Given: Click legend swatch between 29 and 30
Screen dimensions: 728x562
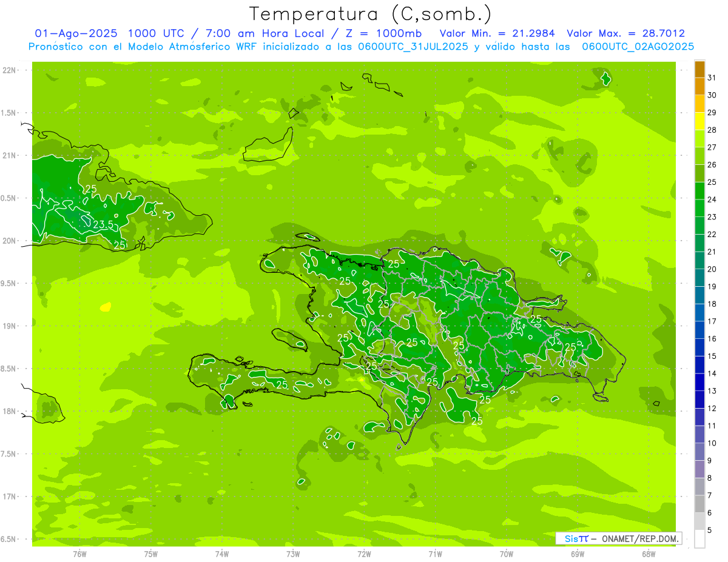Looking at the screenshot, I should [x=699, y=104].
